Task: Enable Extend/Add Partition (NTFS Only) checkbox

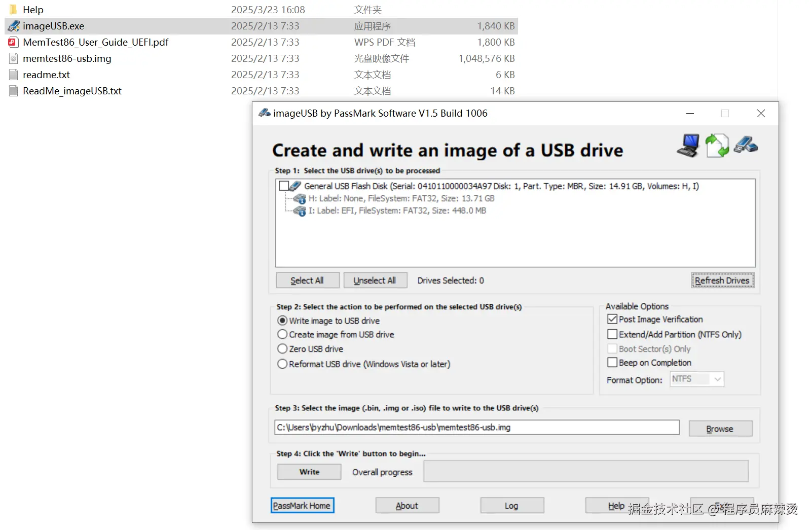Action: [612, 334]
